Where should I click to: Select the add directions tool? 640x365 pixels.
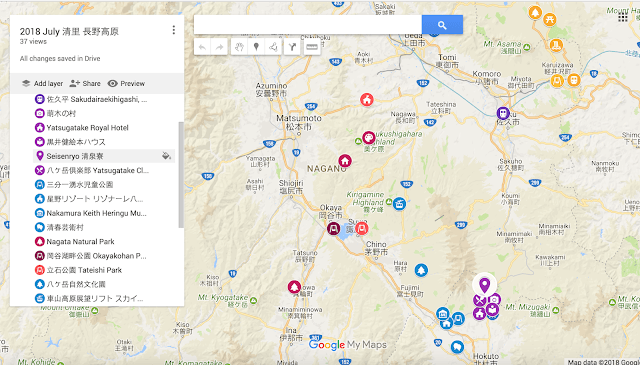292,47
